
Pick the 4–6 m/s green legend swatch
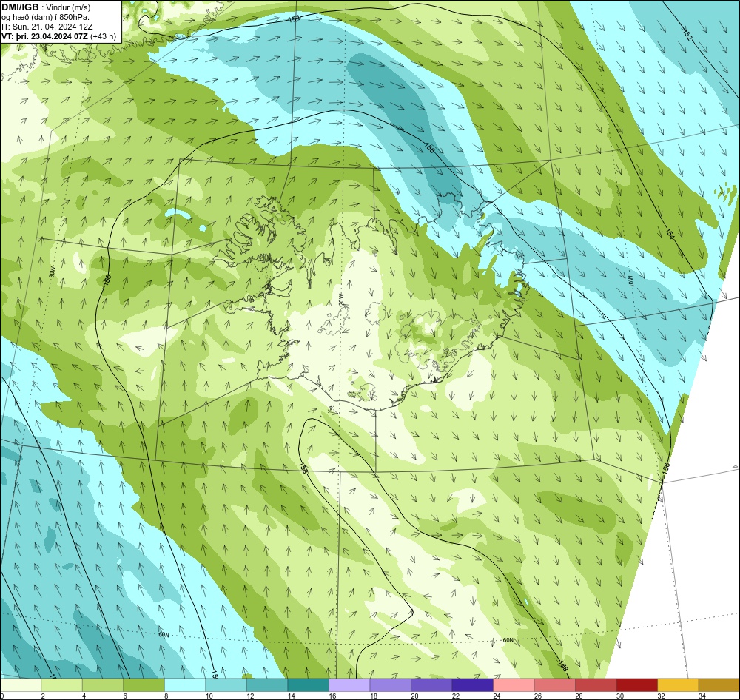103,685
